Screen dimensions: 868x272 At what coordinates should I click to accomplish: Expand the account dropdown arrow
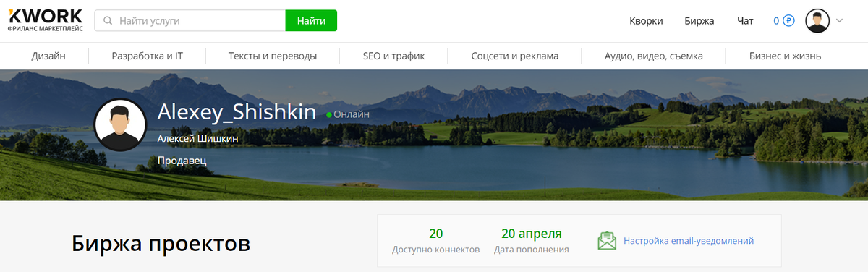click(840, 21)
